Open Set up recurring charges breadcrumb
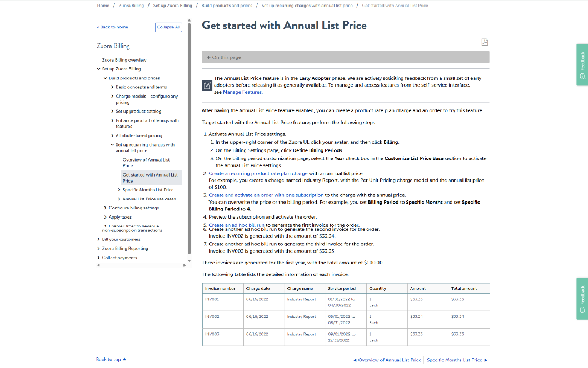 click(307, 6)
